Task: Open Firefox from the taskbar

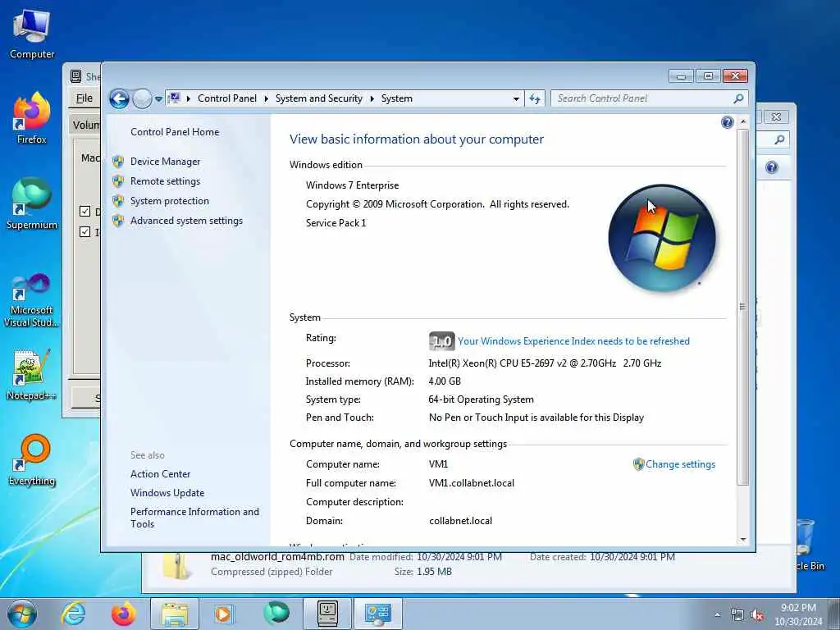Action: tap(123, 614)
